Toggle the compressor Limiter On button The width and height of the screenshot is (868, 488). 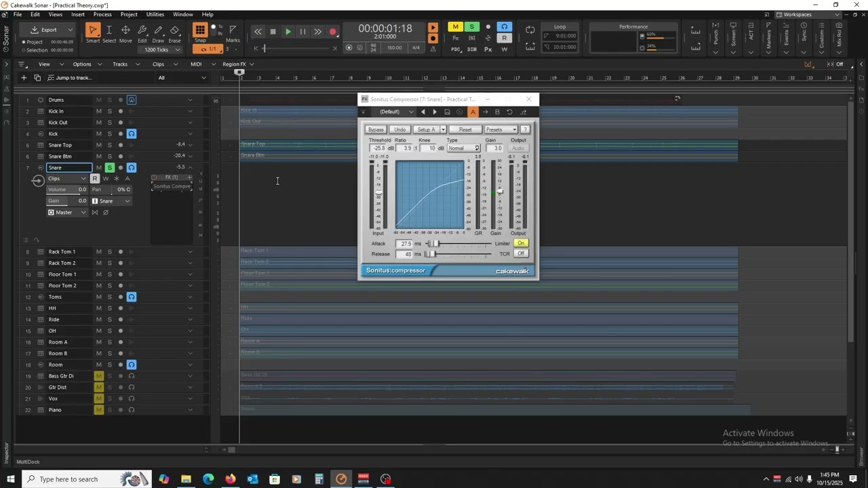pos(521,243)
